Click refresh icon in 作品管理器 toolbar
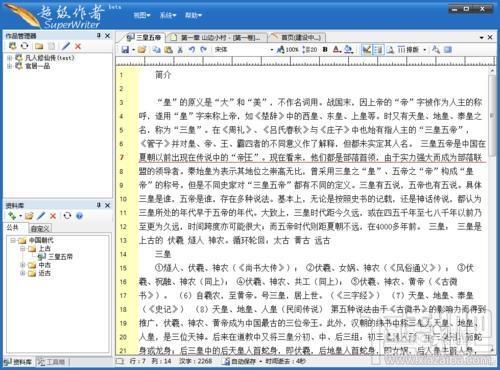 click(24, 46)
